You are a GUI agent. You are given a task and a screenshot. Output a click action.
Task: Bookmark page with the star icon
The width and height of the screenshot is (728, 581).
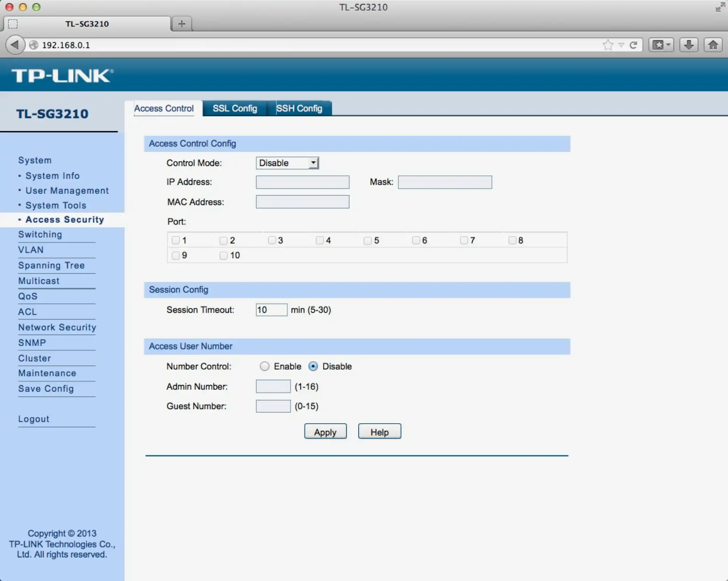(608, 45)
